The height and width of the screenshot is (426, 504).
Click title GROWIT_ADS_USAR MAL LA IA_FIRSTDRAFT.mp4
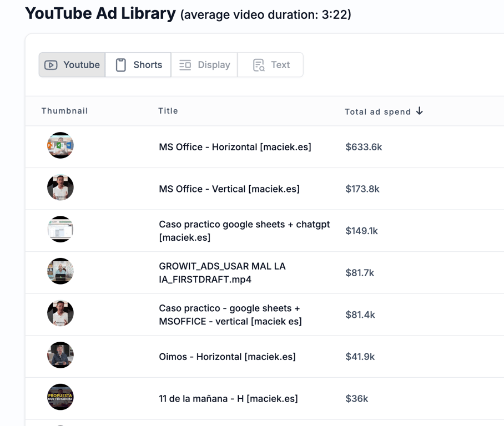[x=222, y=273]
